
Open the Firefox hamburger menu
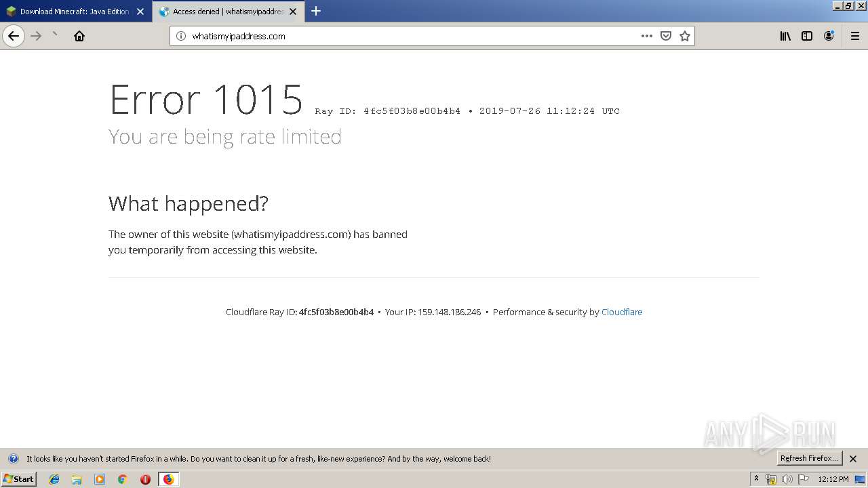tap(855, 36)
